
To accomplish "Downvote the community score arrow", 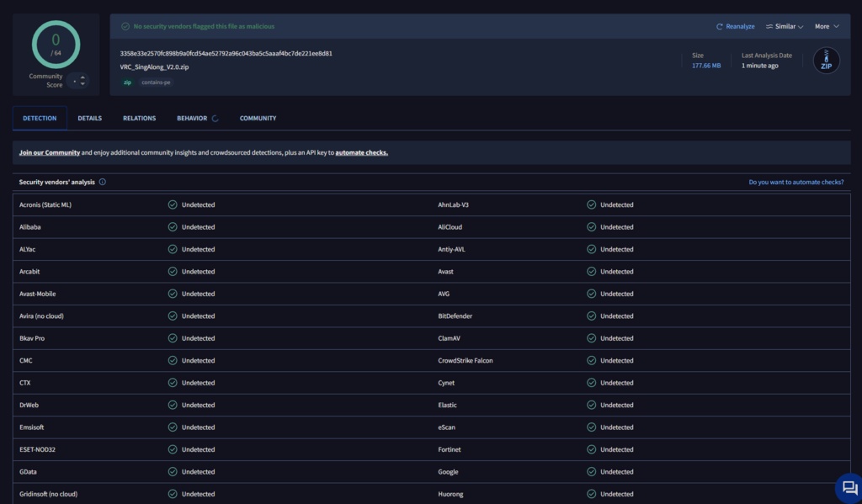I will [x=82, y=84].
